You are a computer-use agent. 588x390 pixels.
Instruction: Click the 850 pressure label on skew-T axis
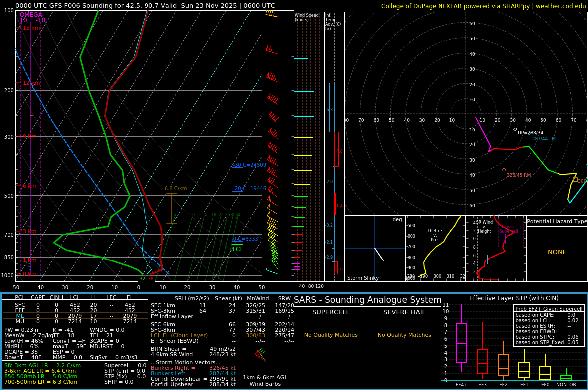[9, 257]
